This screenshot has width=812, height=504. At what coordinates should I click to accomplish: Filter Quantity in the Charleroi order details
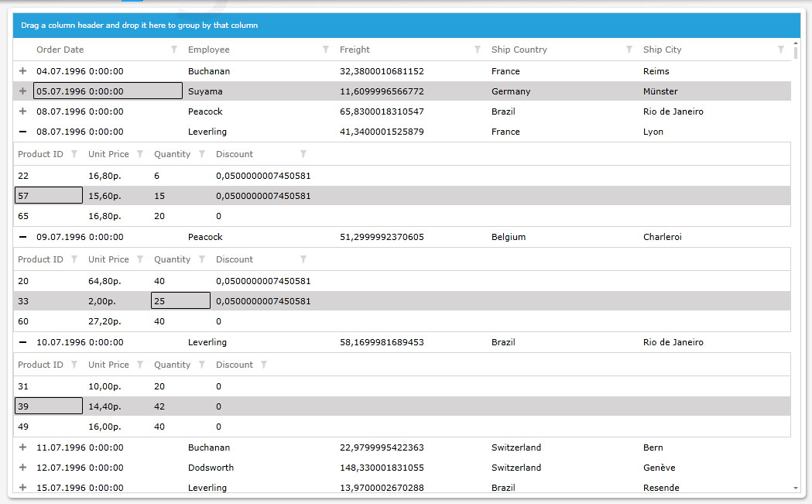202,259
